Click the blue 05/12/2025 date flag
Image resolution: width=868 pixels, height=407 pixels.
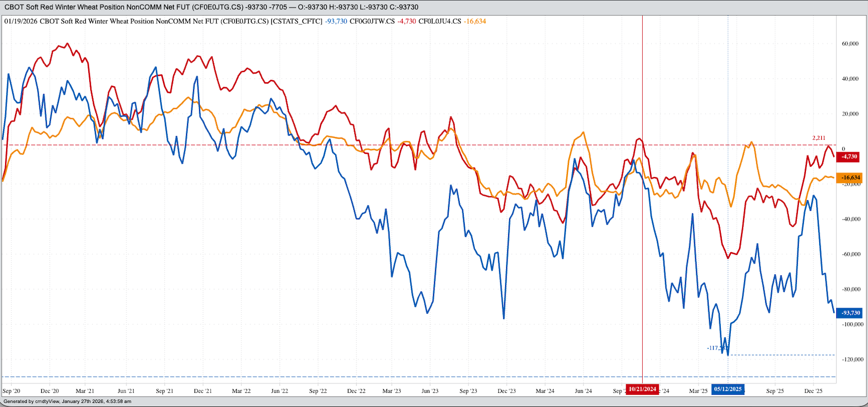point(728,389)
